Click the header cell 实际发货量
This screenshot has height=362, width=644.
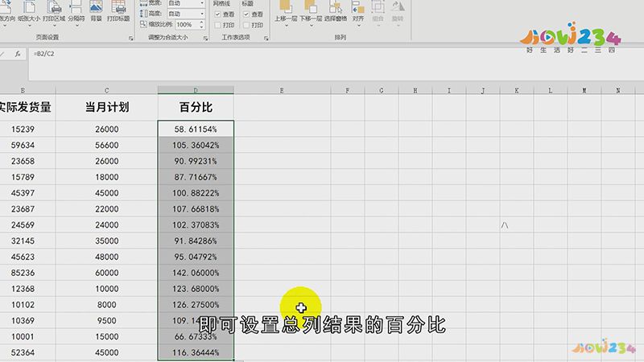tap(26, 108)
